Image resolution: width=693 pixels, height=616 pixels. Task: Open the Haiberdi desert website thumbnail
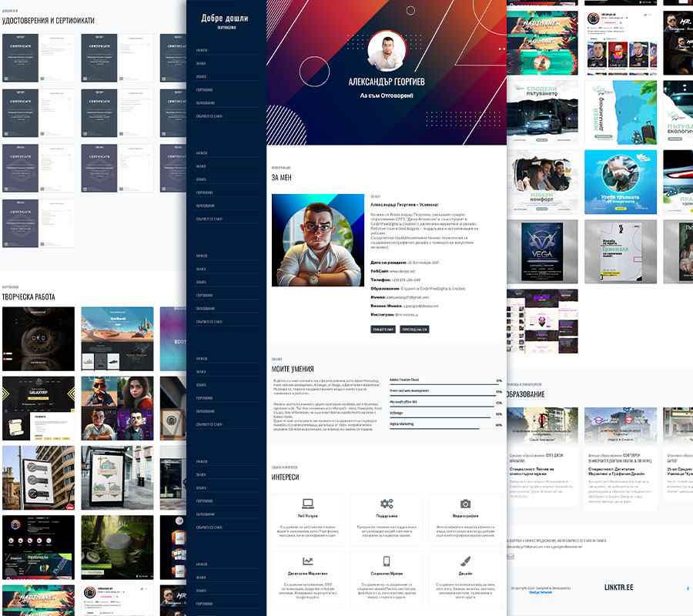pyautogui.click(x=117, y=339)
